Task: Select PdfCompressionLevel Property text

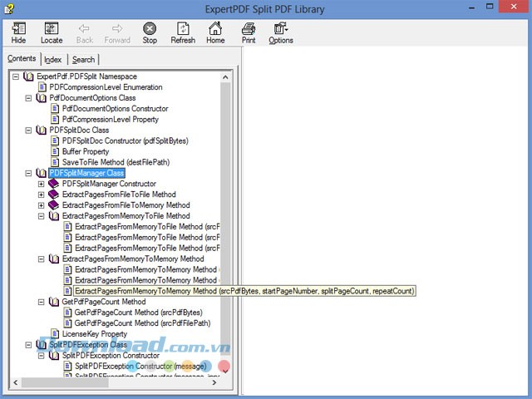Action: coord(111,120)
